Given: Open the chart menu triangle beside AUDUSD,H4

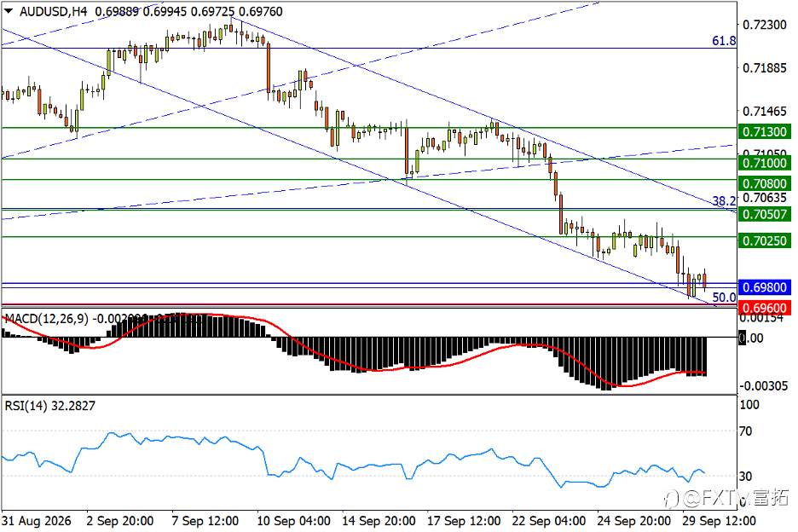Looking at the screenshot, I should [9, 12].
